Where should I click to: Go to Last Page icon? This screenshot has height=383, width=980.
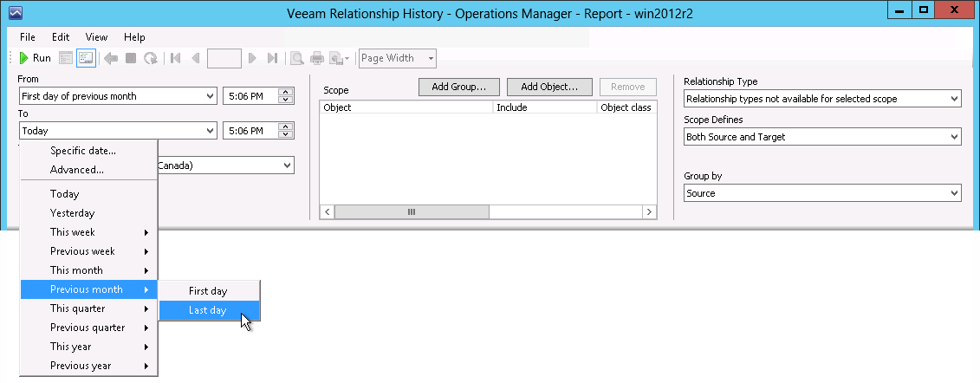click(272, 58)
